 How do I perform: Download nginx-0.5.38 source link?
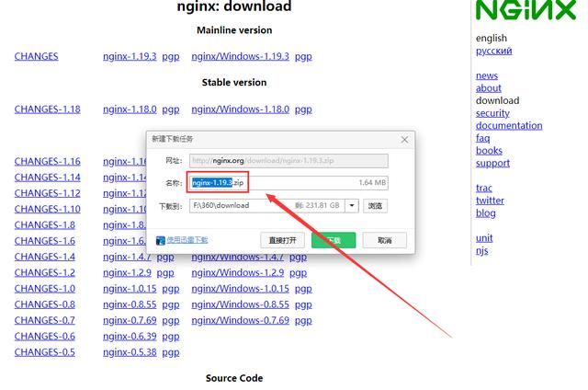(130, 352)
